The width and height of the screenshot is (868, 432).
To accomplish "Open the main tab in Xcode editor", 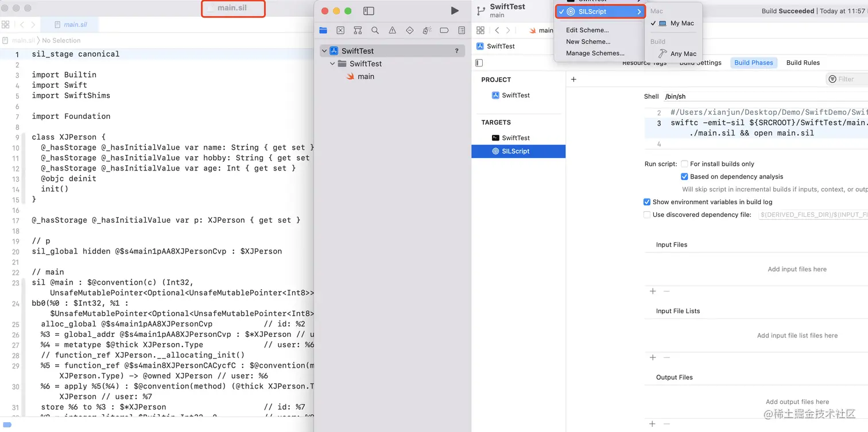I will [x=541, y=30].
